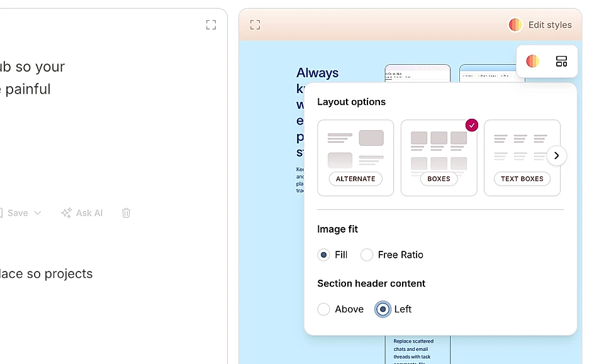Select the layout icon in the floating toolbar
The width and height of the screenshot is (604, 364).
pos(561,61)
